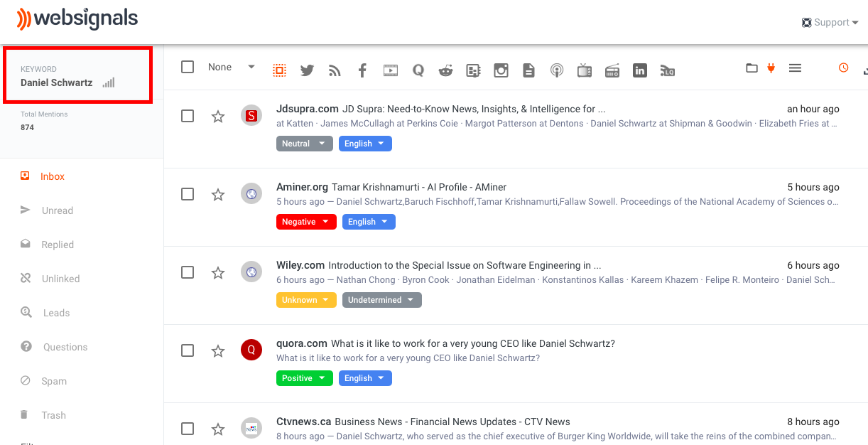The height and width of the screenshot is (445, 868).
Task: Filter mentions by podcasts
Action: click(x=557, y=70)
